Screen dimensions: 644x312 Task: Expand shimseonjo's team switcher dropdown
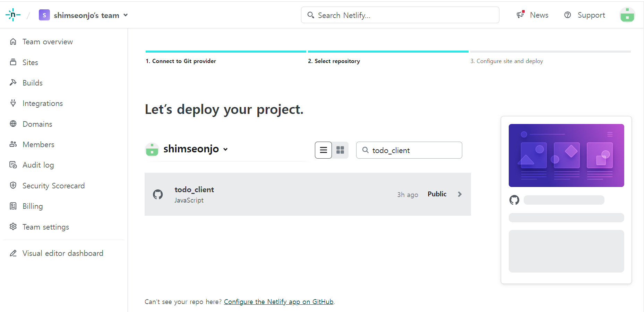click(x=126, y=15)
